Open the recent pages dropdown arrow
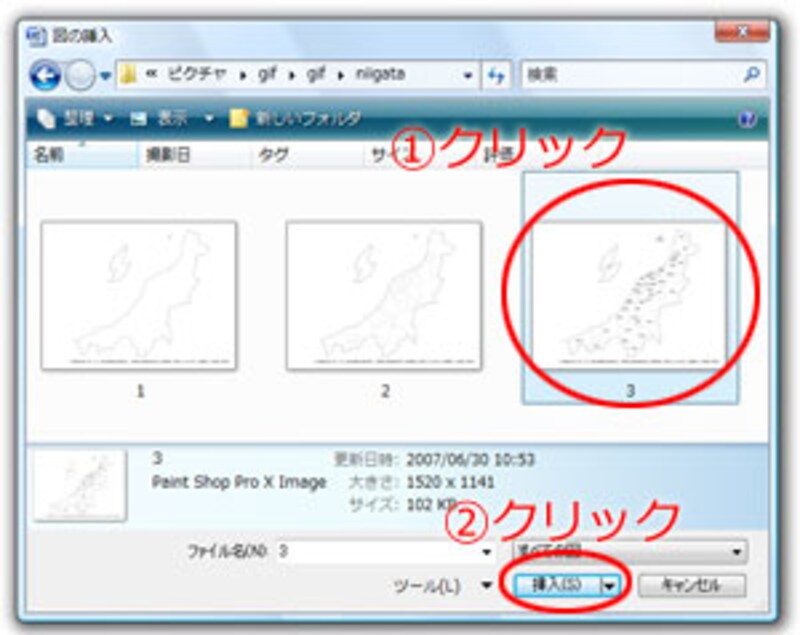 click(x=105, y=76)
